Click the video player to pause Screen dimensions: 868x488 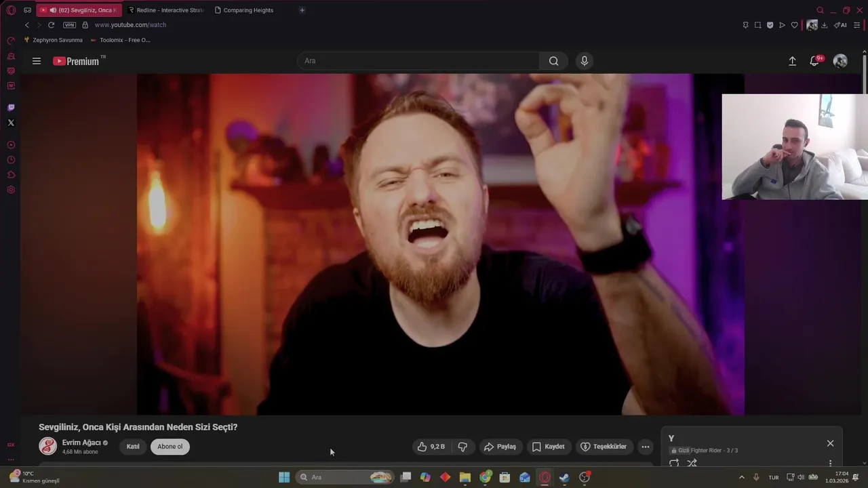[x=441, y=244]
